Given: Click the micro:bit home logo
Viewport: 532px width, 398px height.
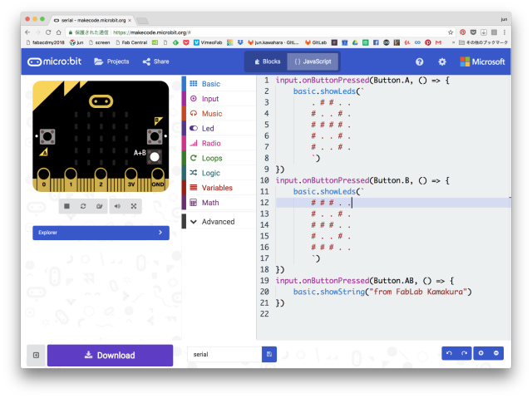Looking at the screenshot, I should (54, 61).
